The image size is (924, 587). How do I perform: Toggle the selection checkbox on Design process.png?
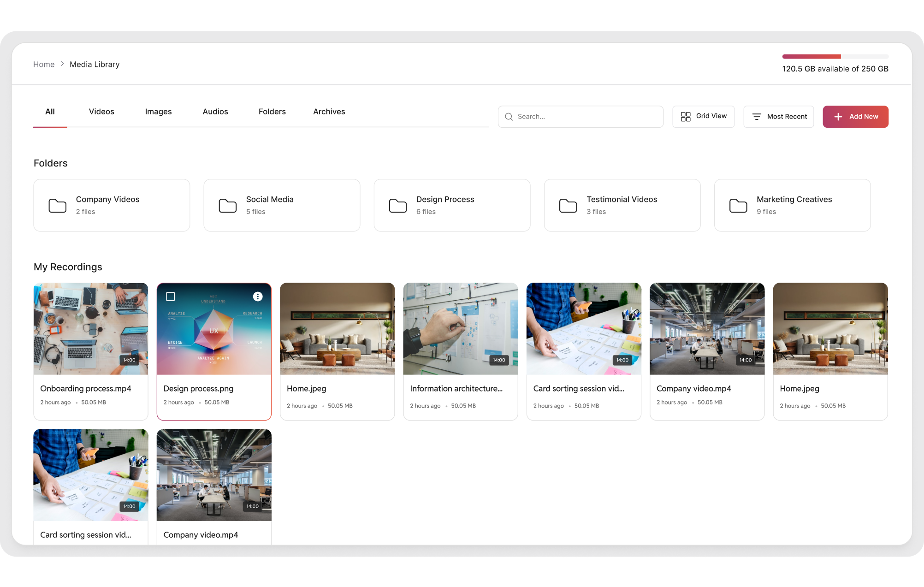tap(172, 296)
